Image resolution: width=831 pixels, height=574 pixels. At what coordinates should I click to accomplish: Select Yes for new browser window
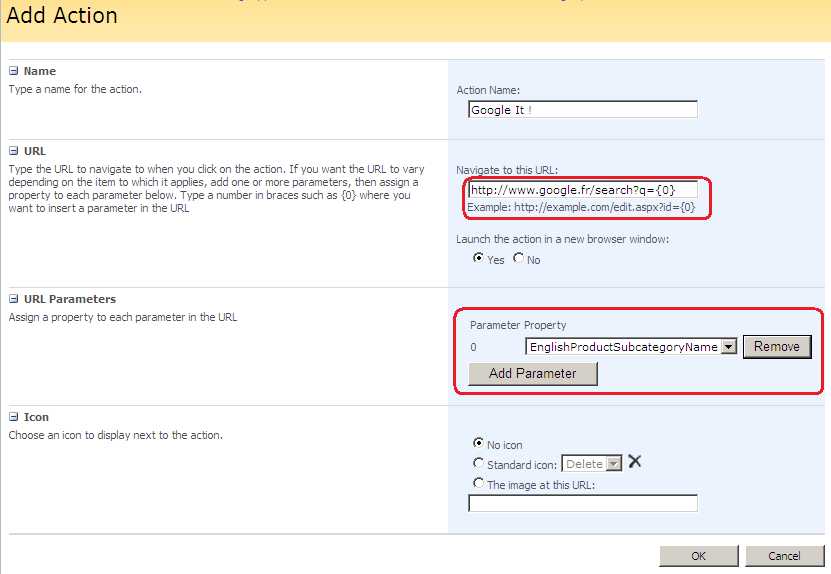click(478, 258)
